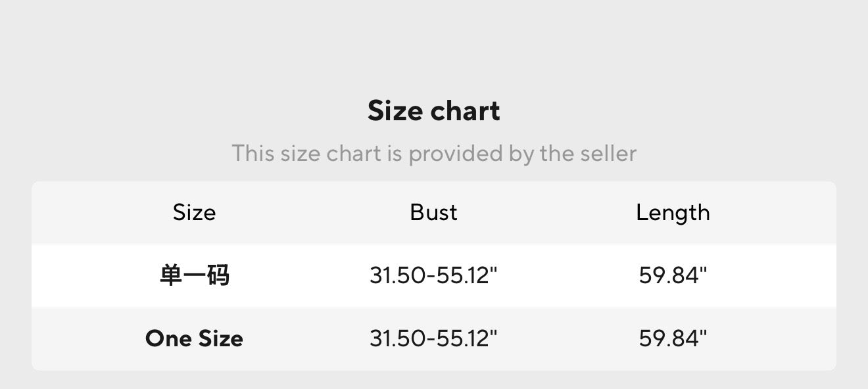Select the Bust column header
Screen dimensions: 868x389
click(433, 212)
